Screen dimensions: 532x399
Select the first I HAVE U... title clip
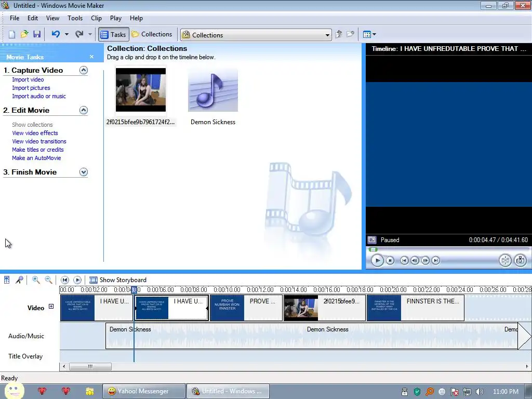click(x=97, y=308)
